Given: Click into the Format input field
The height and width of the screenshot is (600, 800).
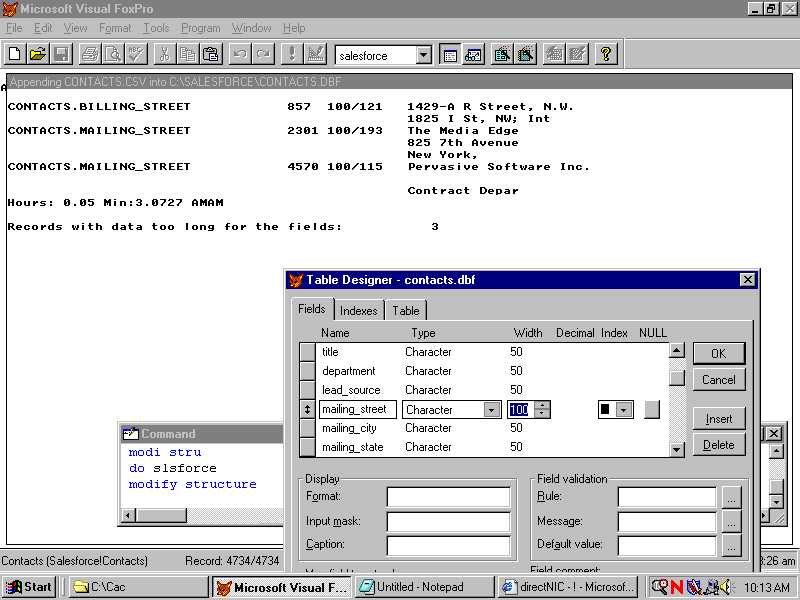Looking at the screenshot, I should (448, 497).
